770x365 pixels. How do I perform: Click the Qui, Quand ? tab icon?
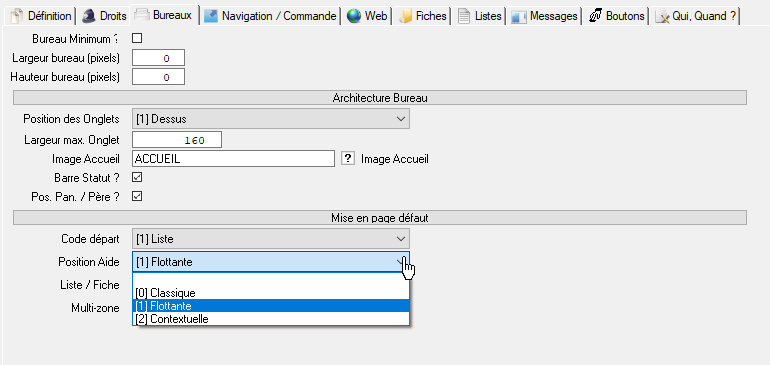[x=662, y=17]
